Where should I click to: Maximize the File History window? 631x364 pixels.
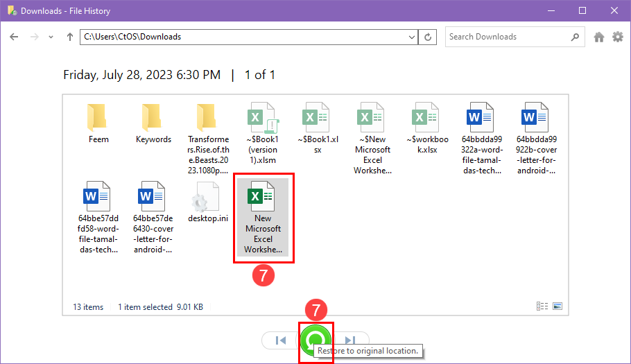[582, 11]
